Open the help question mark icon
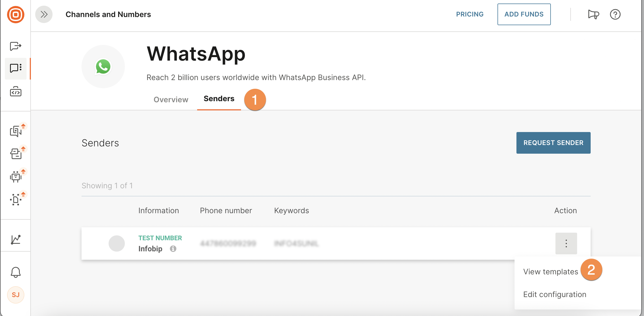 point(615,14)
